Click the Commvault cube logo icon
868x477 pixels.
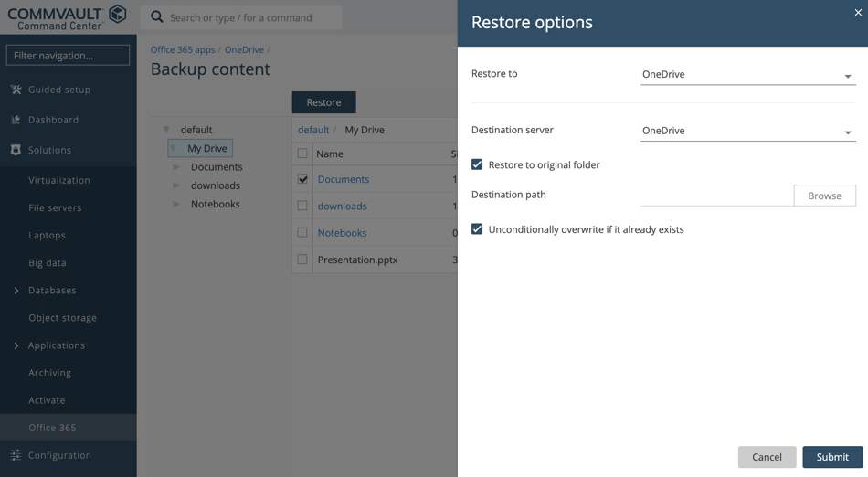pyautogui.click(x=117, y=14)
